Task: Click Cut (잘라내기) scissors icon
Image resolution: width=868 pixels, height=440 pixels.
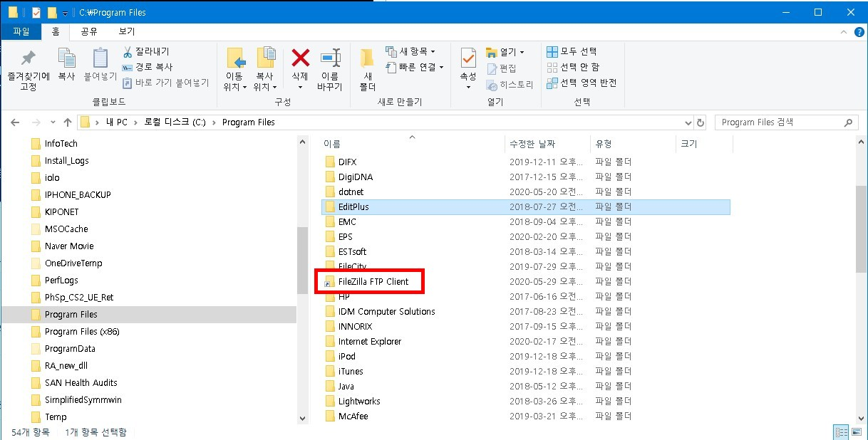Action: pos(128,51)
